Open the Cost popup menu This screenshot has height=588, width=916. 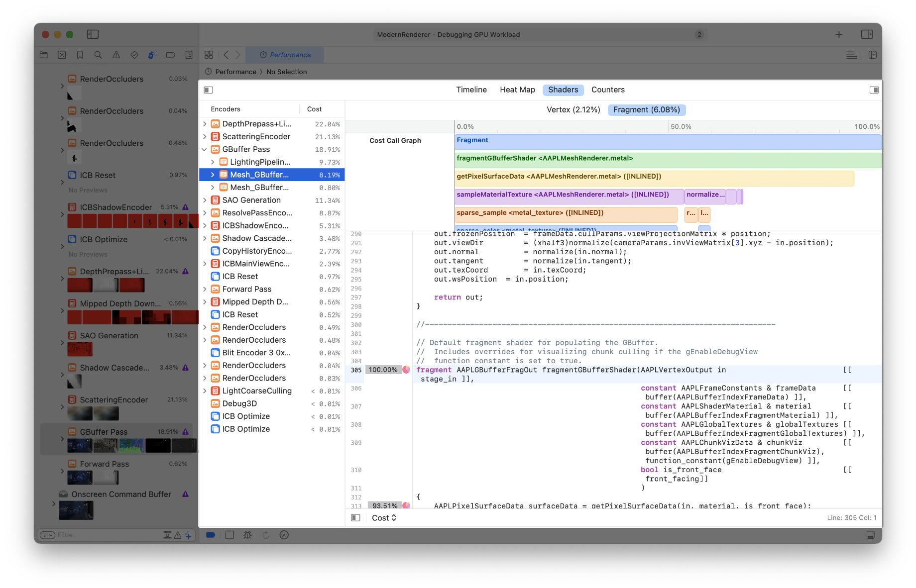[384, 518]
